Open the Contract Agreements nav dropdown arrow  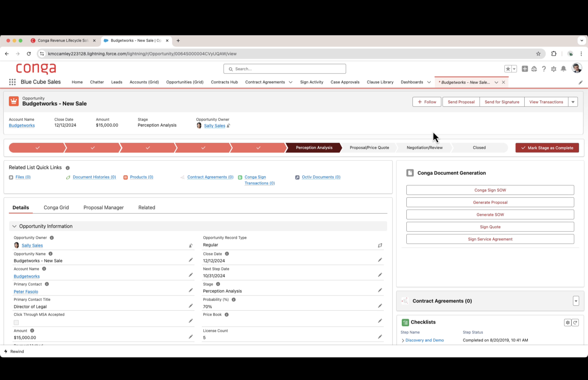[290, 82]
